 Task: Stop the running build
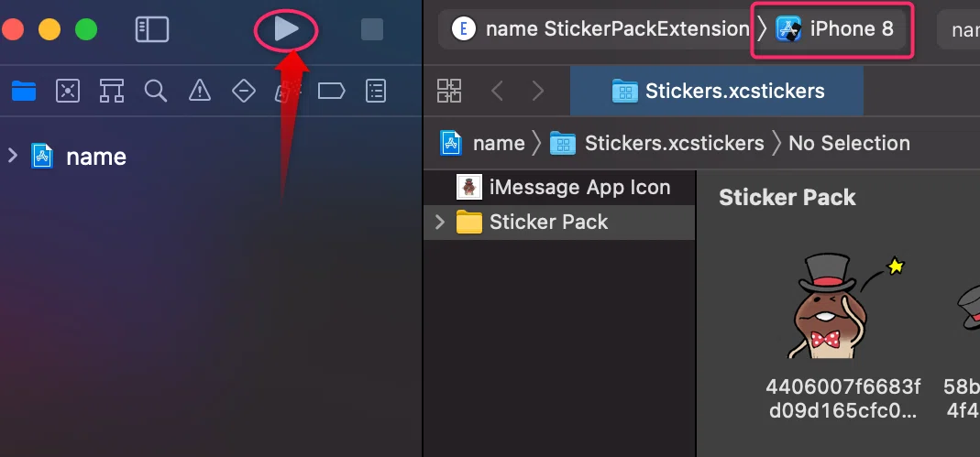click(x=372, y=29)
